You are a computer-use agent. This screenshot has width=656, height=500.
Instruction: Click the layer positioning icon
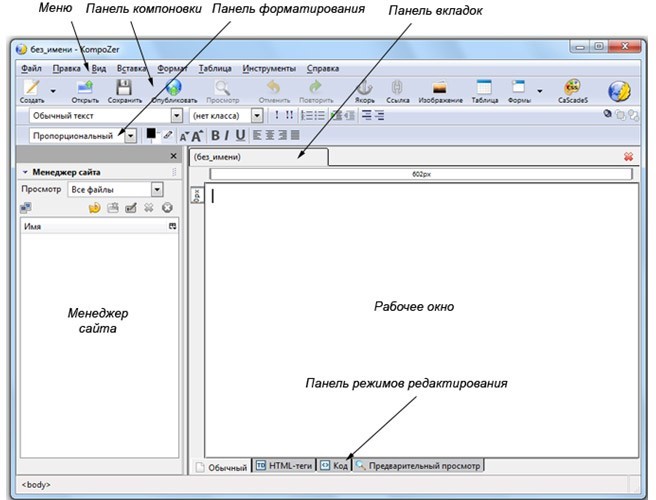coord(607,113)
